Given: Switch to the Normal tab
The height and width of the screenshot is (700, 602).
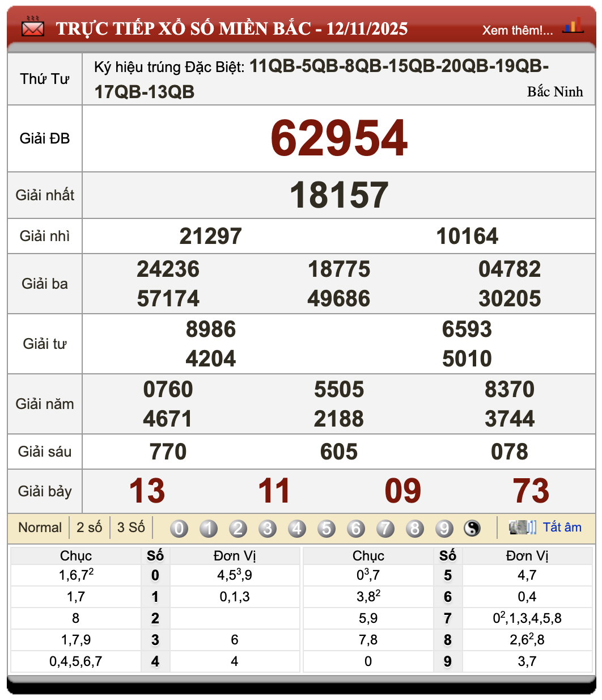Looking at the screenshot, I should click(x=40, y=528).
